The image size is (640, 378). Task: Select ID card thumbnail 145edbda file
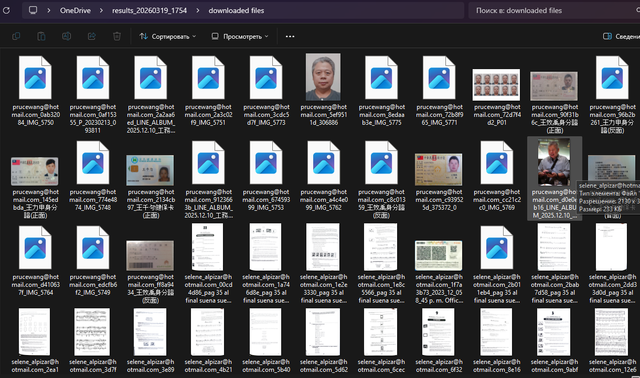[35, 171]
